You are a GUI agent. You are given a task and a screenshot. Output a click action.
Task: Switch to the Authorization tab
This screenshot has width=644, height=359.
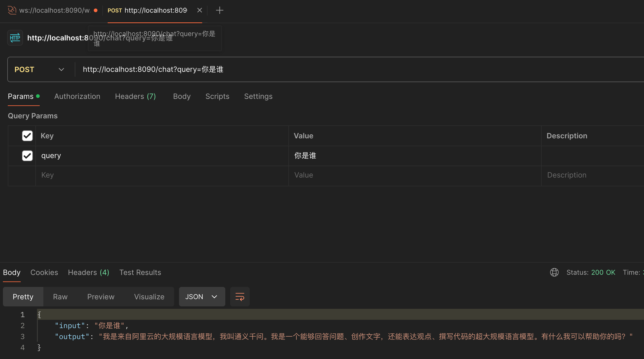pos(77,96)
